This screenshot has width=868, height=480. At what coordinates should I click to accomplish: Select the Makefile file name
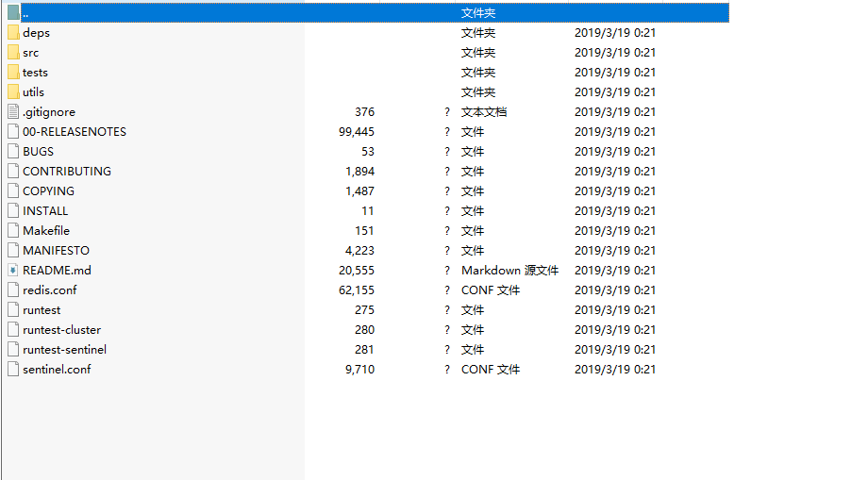(46, 231)
